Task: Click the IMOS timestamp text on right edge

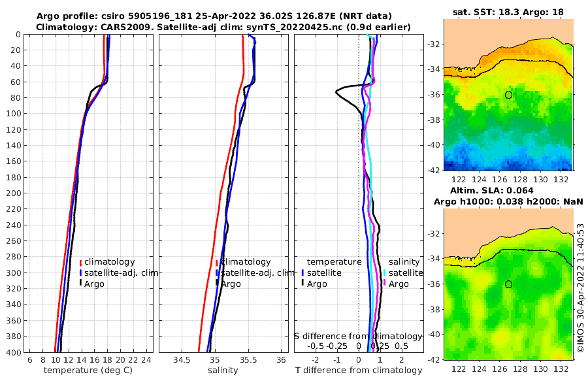Action: click(x=581, y=288)
